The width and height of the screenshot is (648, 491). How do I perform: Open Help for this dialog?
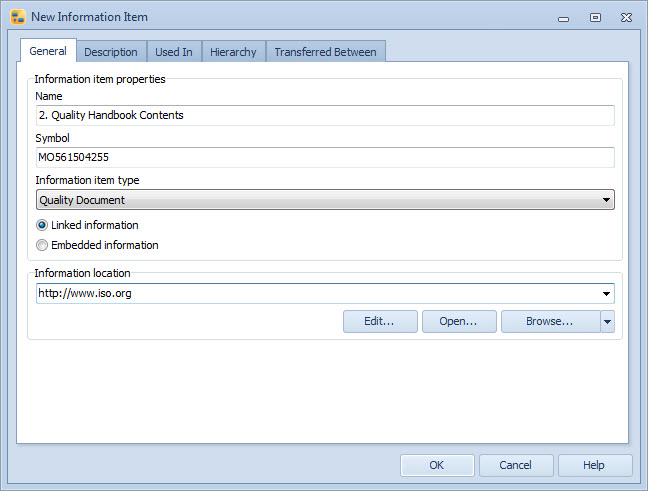pyautogui.click(x=594, y=465)
